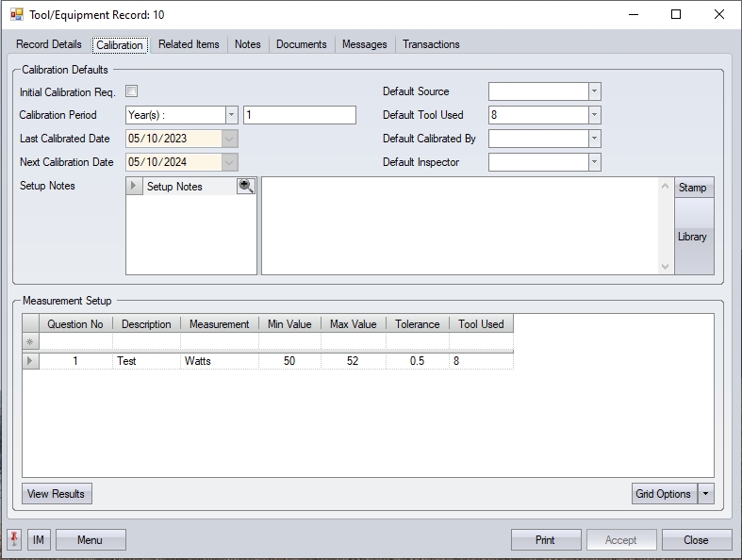
Task: Click the Library button
Action: pyautogui.click(x=693, y=237)
